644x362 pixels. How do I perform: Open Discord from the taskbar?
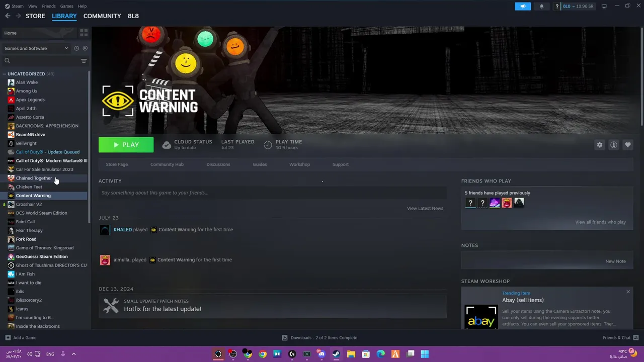pos(321,354)
